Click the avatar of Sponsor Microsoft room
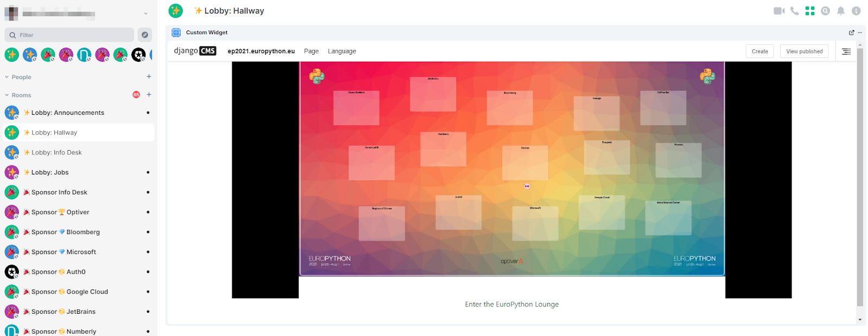 click(12, 252)
